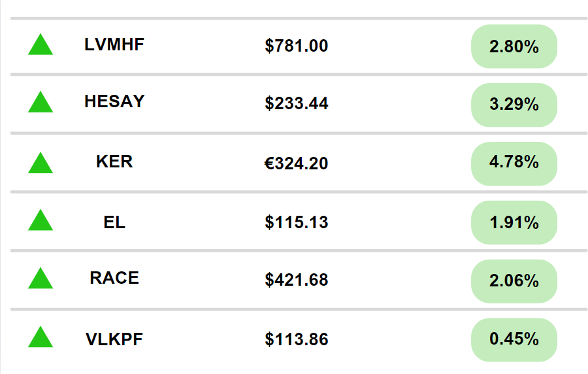Click the green triangle next to KER

coord(41,163)
